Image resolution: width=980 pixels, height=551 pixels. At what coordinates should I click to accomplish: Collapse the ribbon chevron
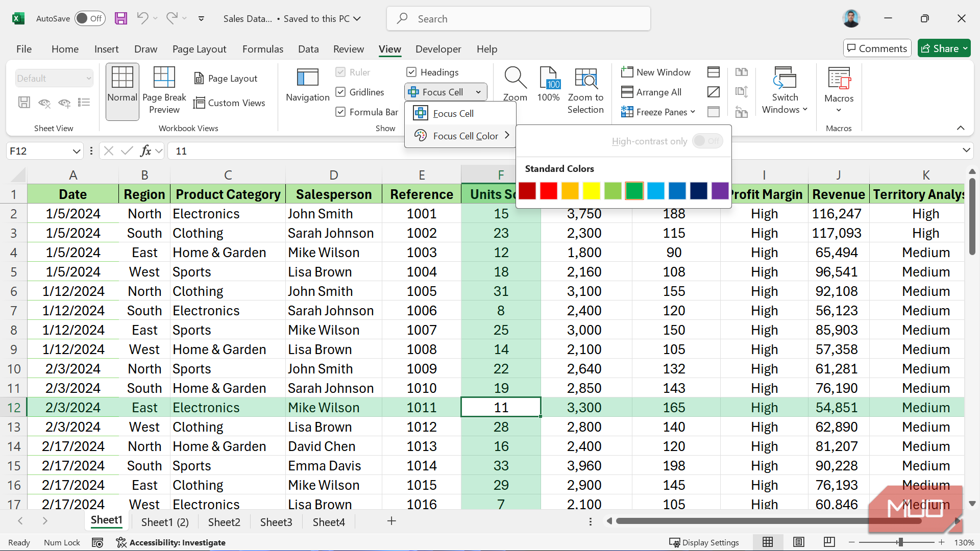pyautogui.click(x=961, y=128)
